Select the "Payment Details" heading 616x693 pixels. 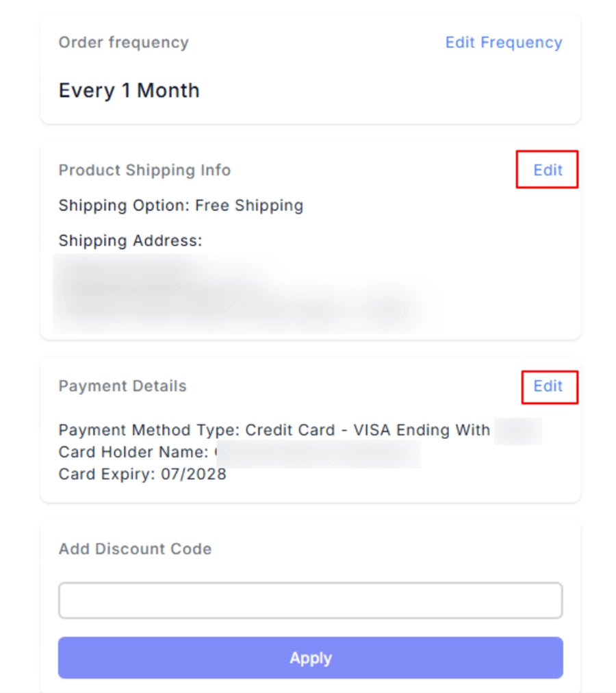point(123,386)
